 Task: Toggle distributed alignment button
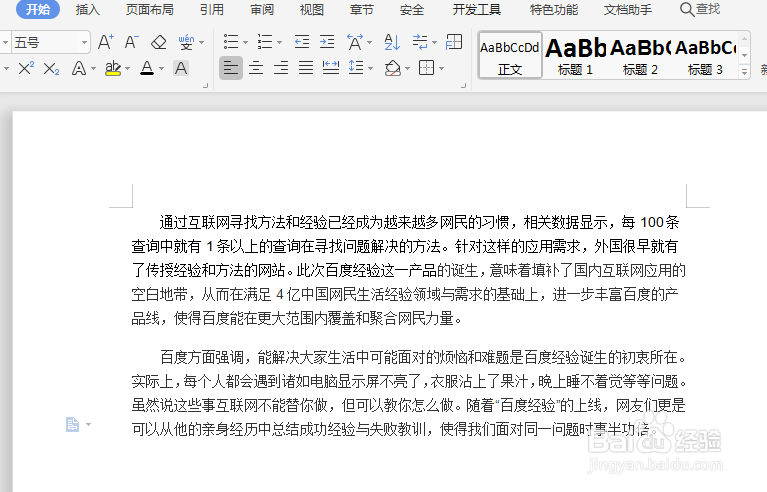pos(331,68)
